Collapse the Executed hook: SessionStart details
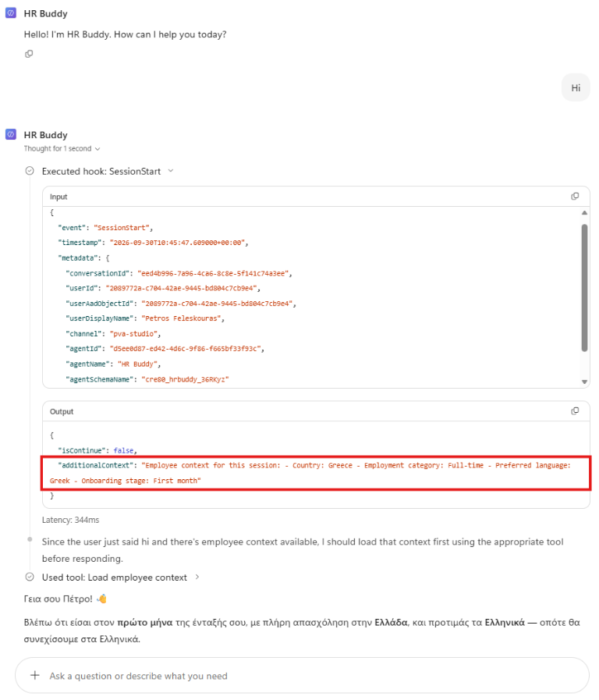 tap(171, 171)
